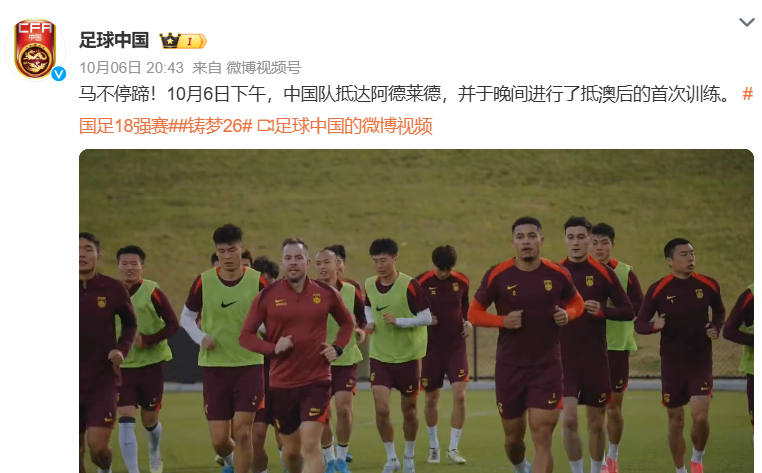Viewport: 762px width, 473px height.
Task: Play the team training video thumbnail
Action: (416, 311)
